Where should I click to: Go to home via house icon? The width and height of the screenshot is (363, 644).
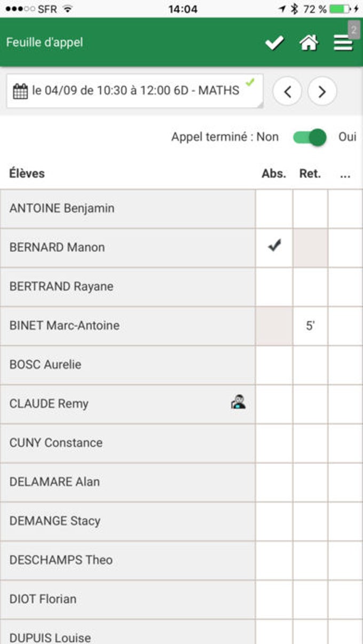309,43
